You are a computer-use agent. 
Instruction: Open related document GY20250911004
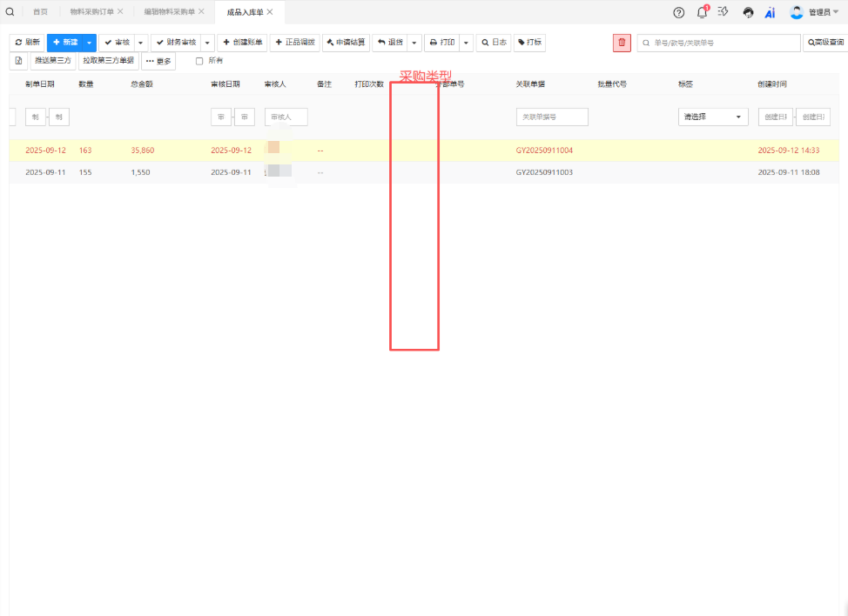click(x=544, y=151)
